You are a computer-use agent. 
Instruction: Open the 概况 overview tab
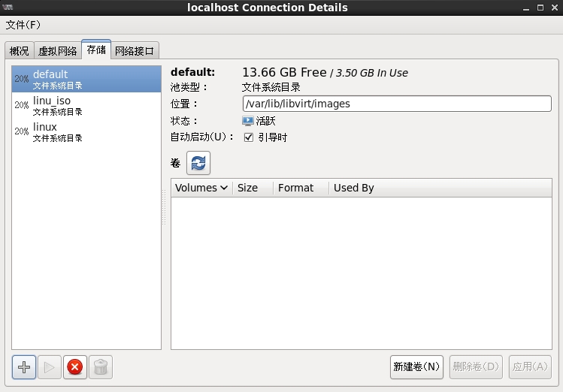[20, 51]
